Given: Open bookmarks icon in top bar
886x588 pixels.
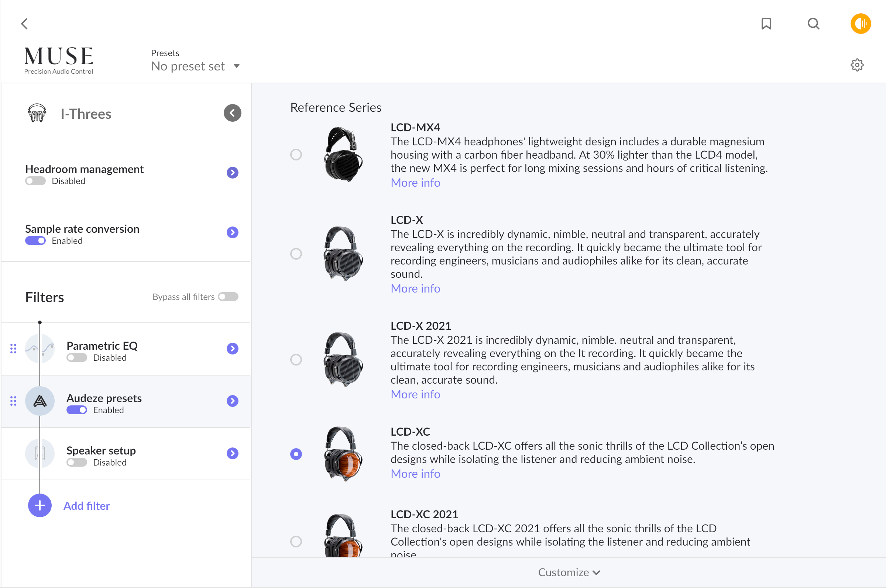Looking at the screenshot, I should (766, 24).
